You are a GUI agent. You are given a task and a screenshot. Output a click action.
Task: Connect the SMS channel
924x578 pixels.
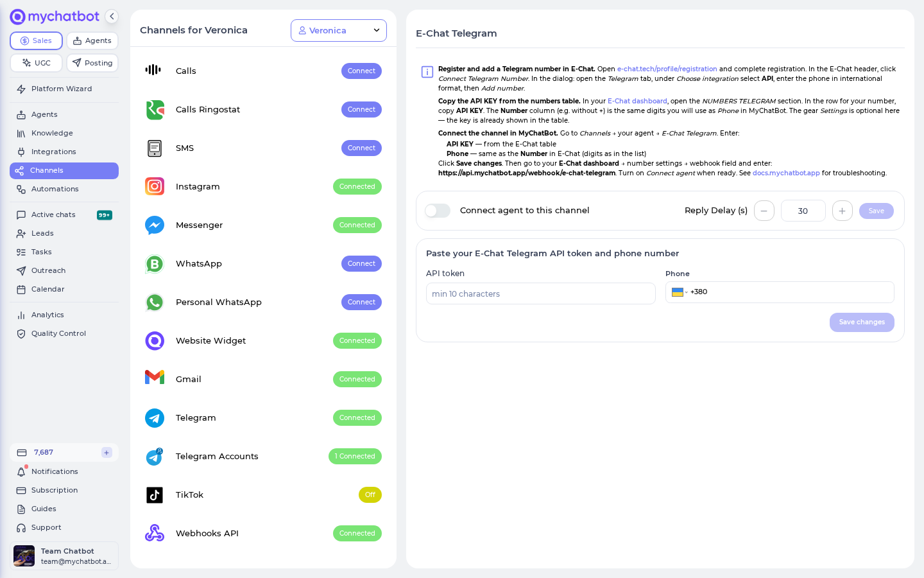coord(361,148)
